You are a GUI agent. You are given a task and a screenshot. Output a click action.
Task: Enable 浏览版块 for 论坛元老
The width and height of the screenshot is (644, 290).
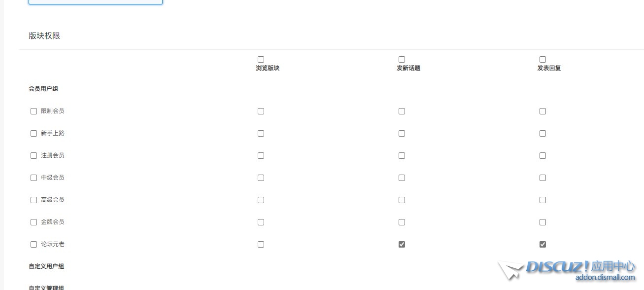coord(261,245)
